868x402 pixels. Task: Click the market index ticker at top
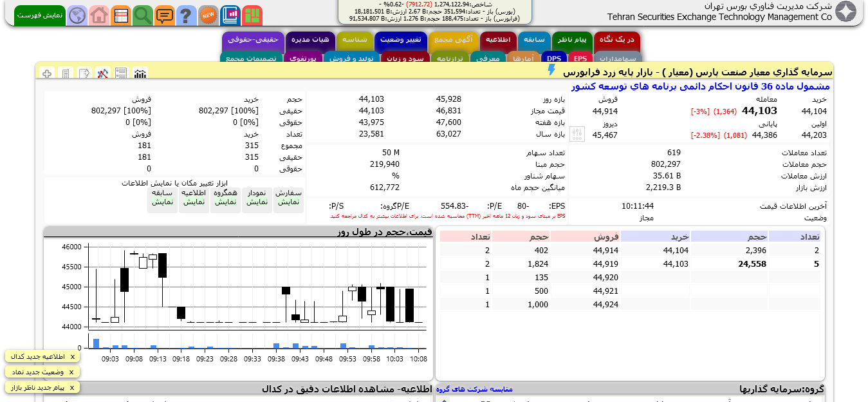pyautogui.click(x=435, y=12)
